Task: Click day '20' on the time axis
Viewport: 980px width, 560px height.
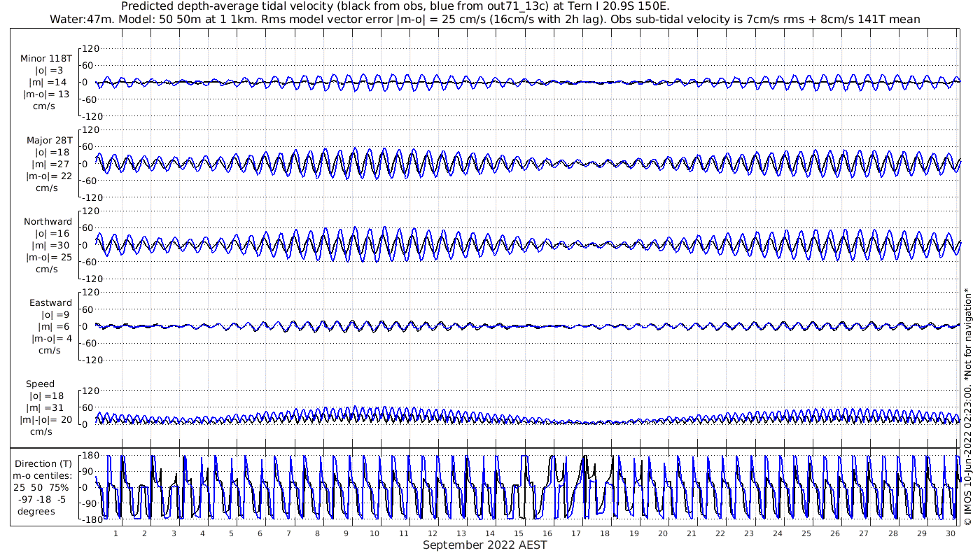Action: (x=662, y=533)
